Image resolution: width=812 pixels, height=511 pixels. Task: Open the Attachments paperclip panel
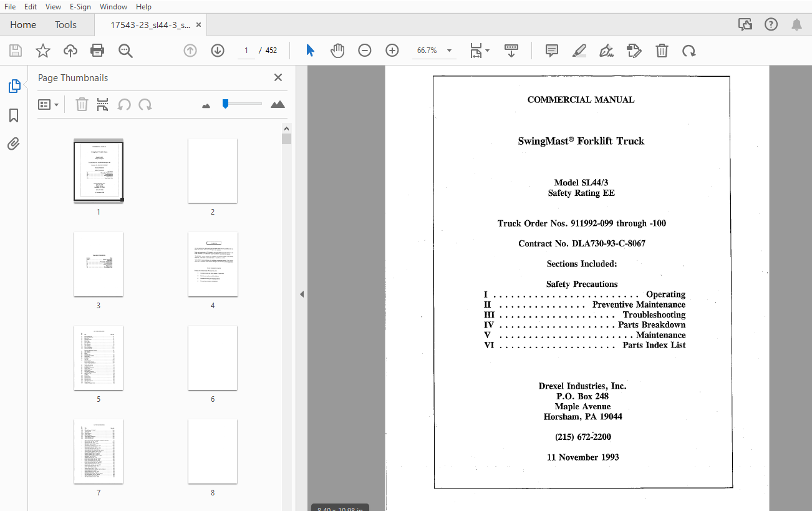point(14,144)
